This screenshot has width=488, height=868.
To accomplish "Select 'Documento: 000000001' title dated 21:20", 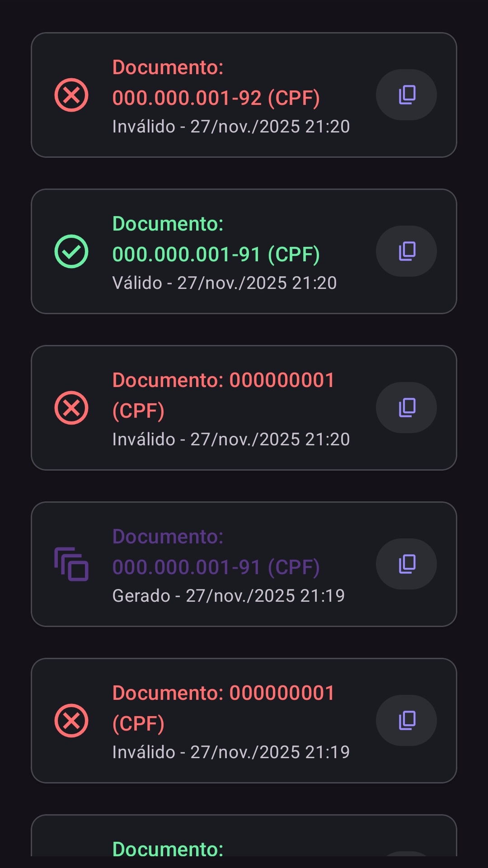I will coord(223,396).
